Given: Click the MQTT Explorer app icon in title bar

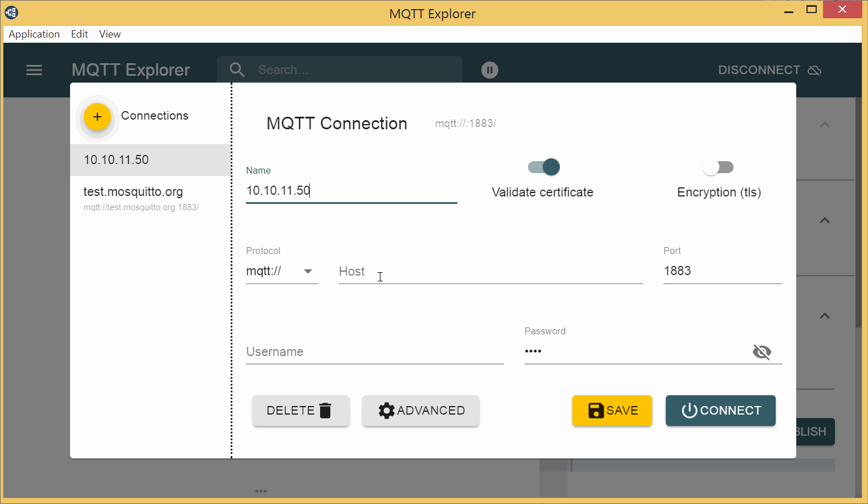Looking at the screenshot, I should (11, 11).
